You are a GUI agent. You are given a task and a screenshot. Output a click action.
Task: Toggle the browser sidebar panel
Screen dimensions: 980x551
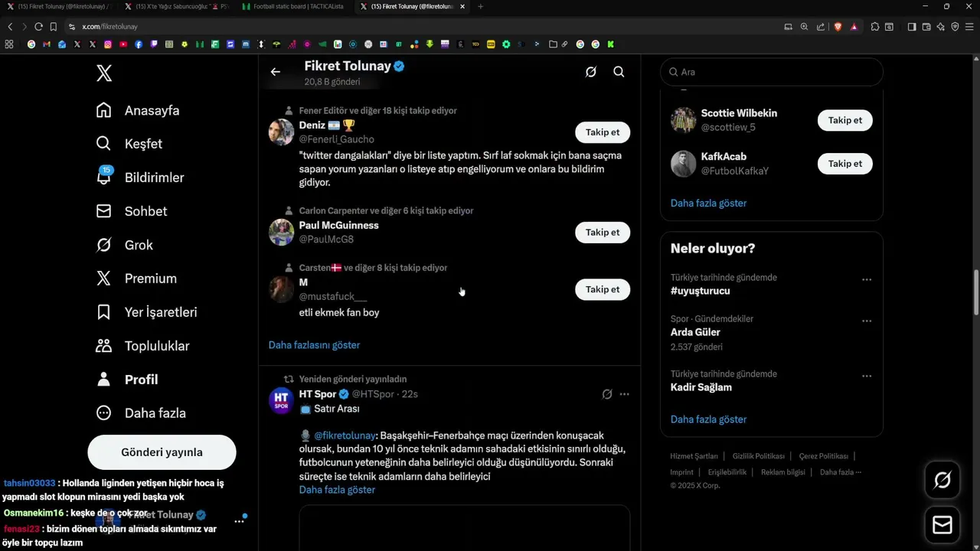(912, 27)
